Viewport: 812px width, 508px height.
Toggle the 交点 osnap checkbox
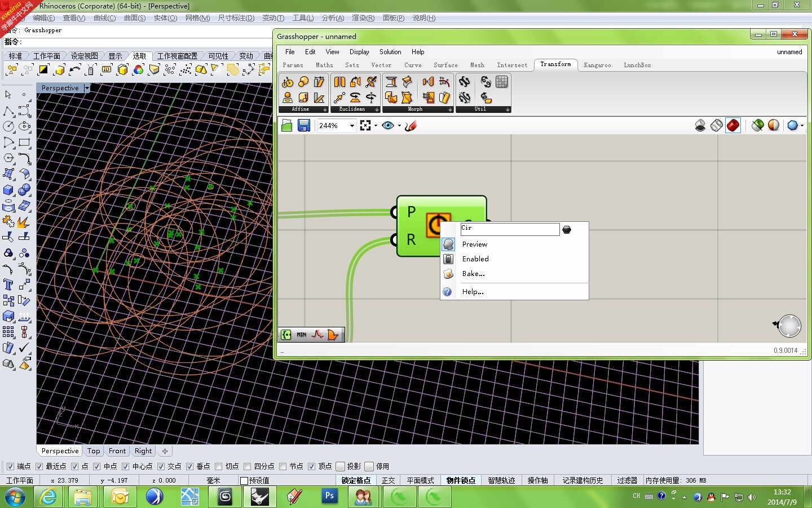(161, 466)
